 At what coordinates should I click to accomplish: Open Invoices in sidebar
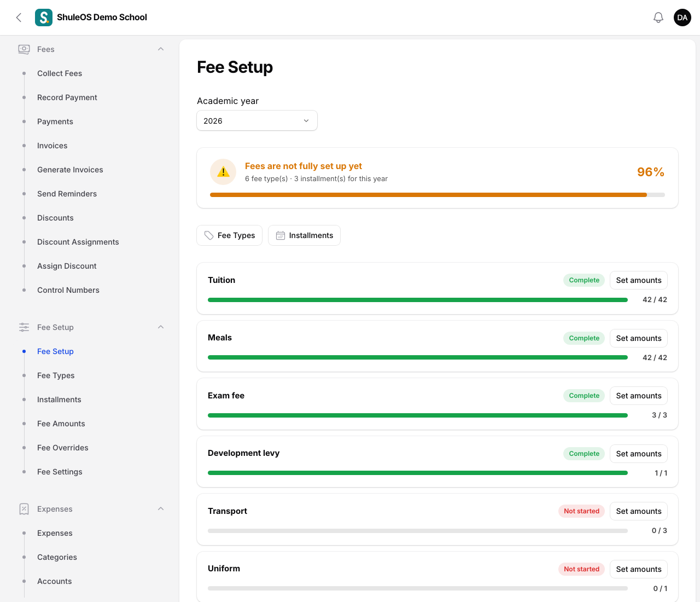point(52,146)
